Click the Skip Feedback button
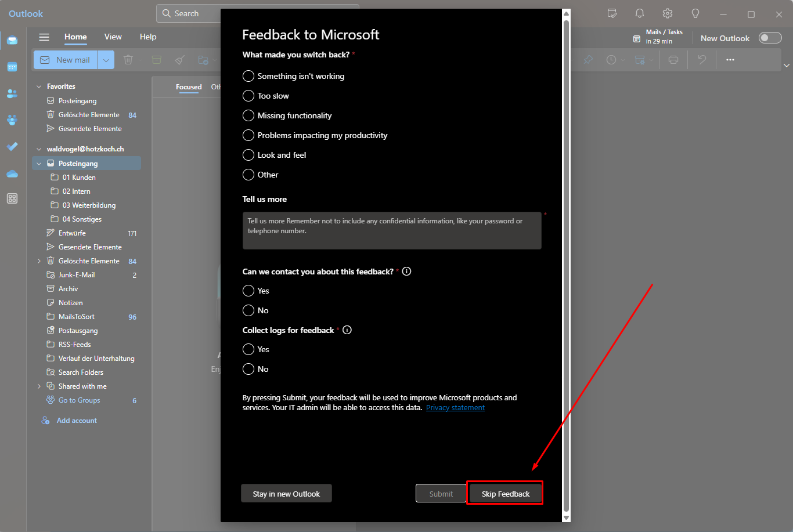 505,494
